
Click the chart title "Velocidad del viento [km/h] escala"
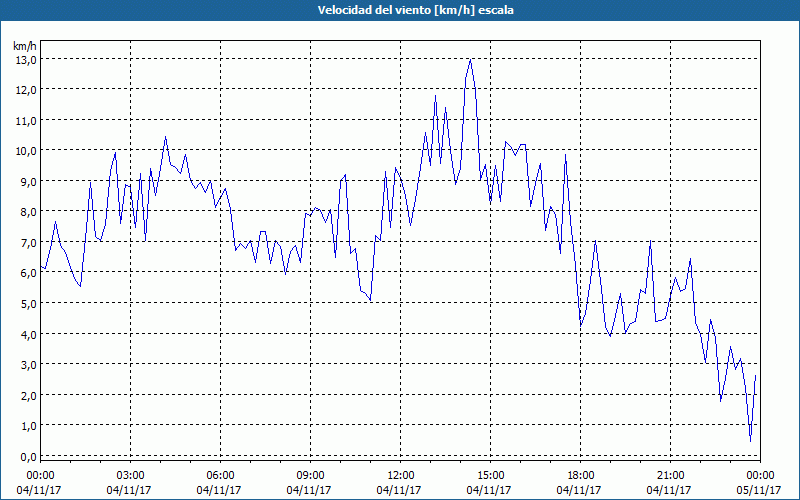coord(415,10)
